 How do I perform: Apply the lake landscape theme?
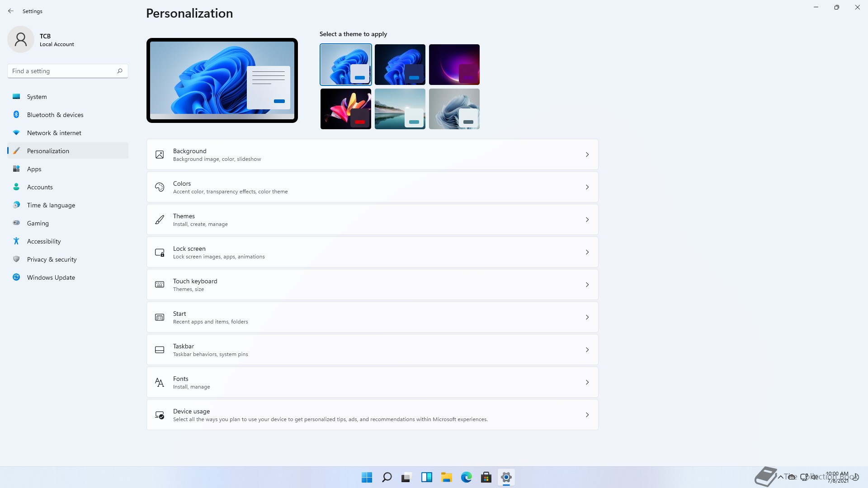400,109
